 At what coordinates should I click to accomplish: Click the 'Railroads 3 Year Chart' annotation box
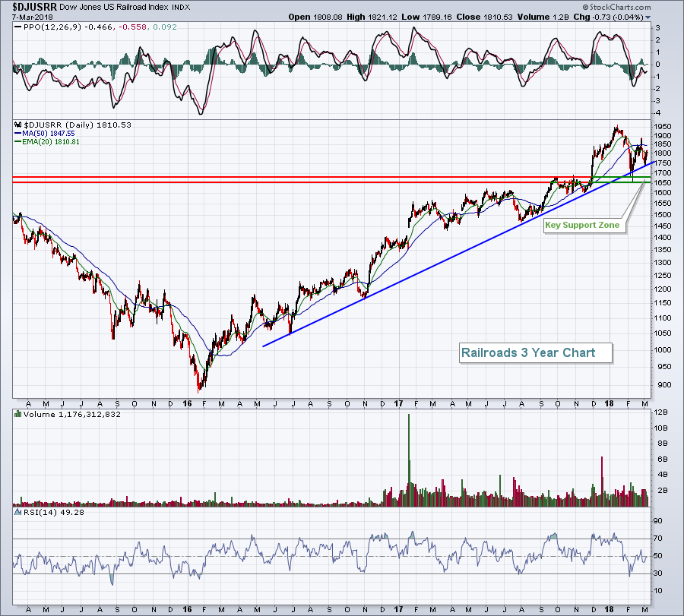(536, 352)
